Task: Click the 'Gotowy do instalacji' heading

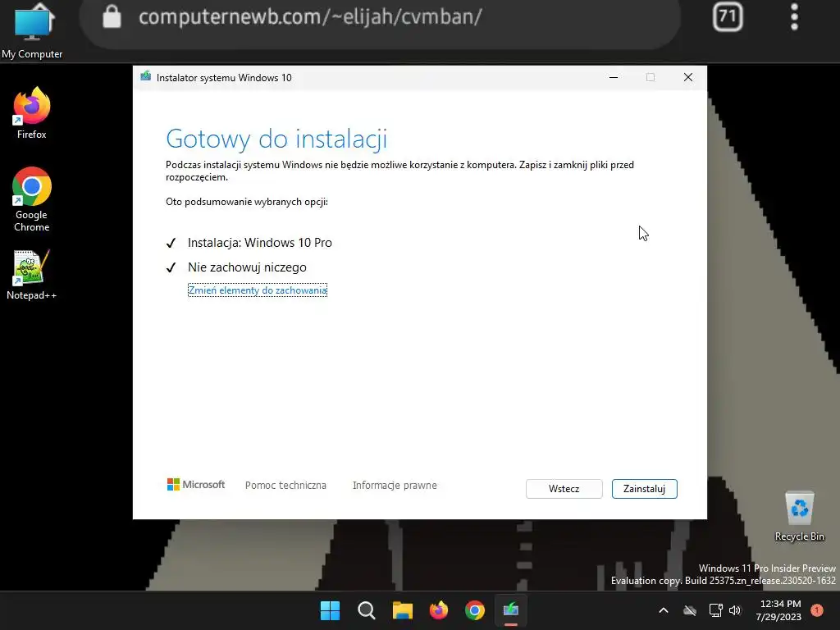Action: 276,139
